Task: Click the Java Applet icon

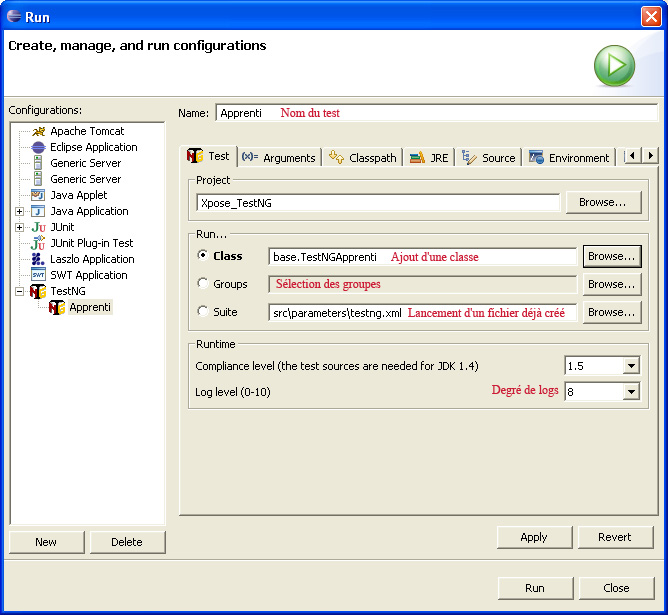Action: tap(38, 195)
